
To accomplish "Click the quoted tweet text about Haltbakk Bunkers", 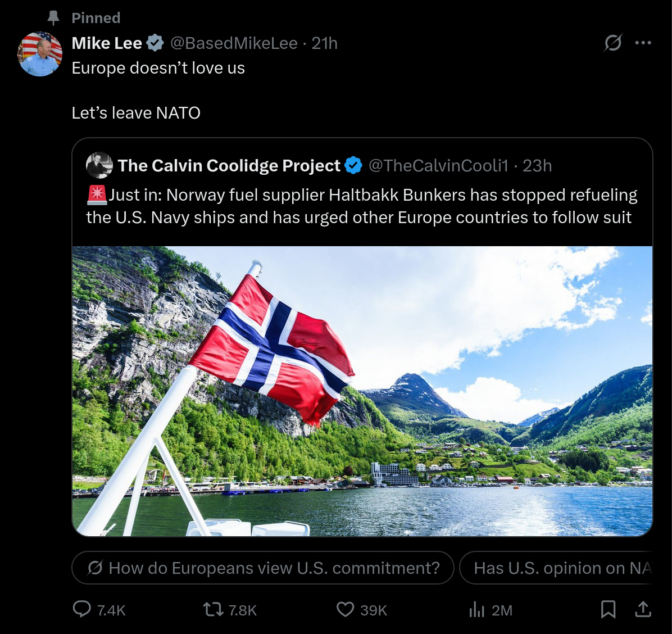I will coord(362,206).
